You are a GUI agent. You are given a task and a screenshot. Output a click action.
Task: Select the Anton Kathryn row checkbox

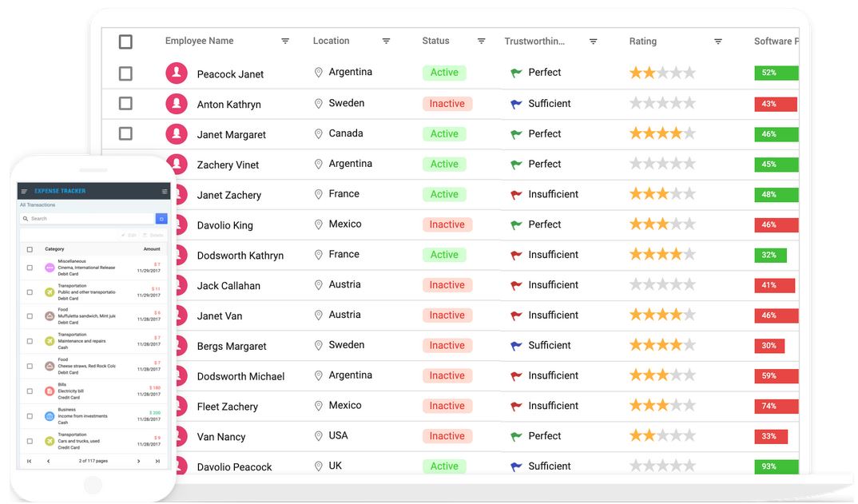click(x=125, y=103)
